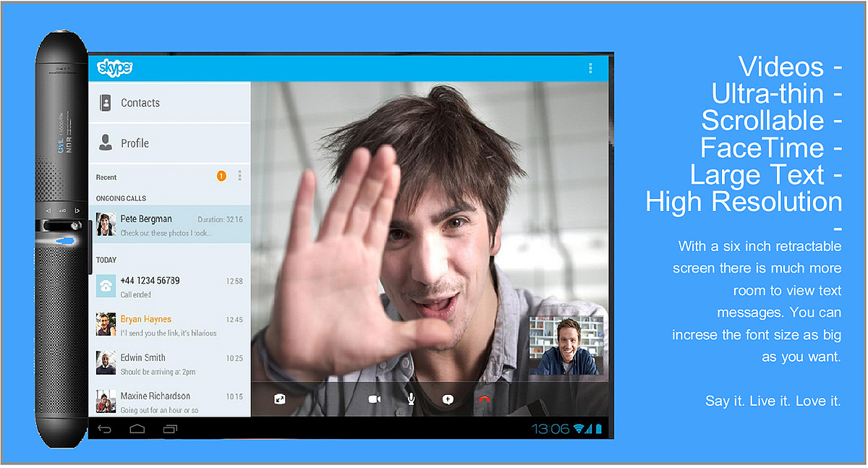
Task: Open the Contacts section
Action: pyautogui.click(x=169, y=103)
